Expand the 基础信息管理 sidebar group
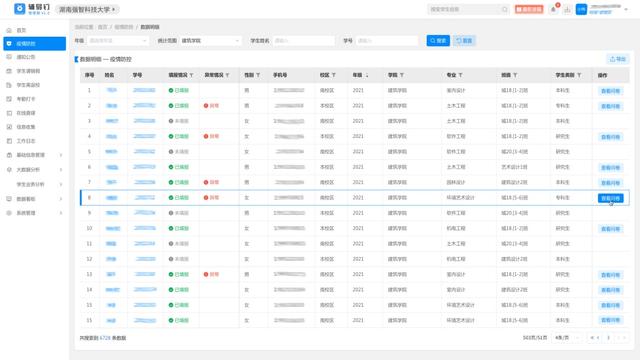Screen dimensions: 640x360 pos(35,155)
